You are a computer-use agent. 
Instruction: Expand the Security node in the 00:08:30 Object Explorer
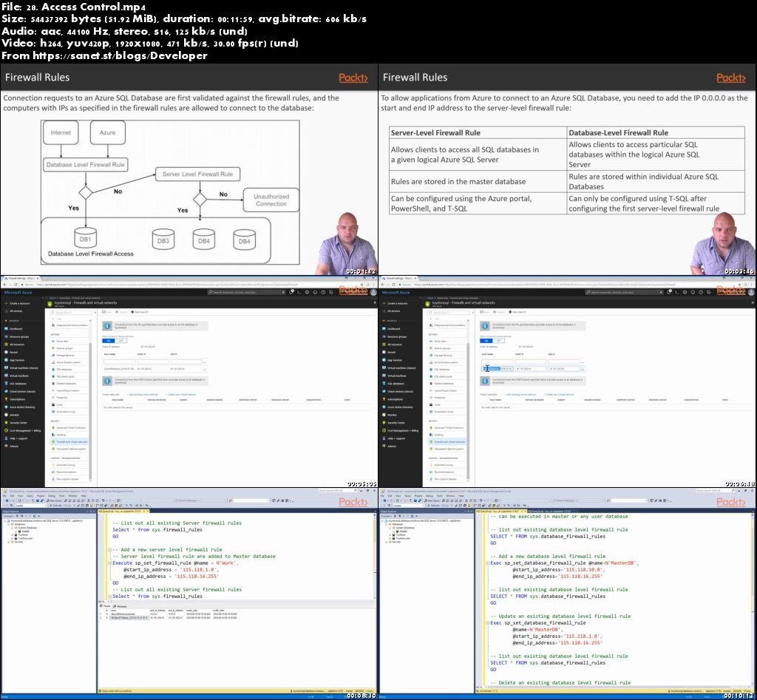[9, 542]
